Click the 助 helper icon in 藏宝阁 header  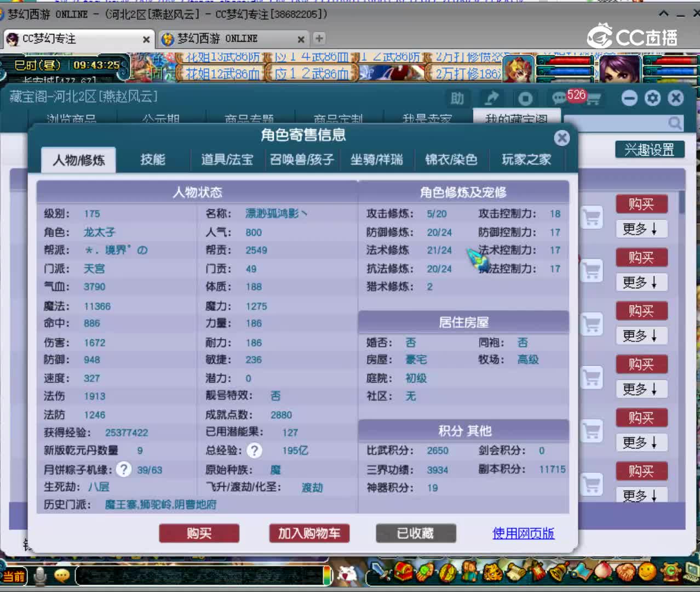457,98
